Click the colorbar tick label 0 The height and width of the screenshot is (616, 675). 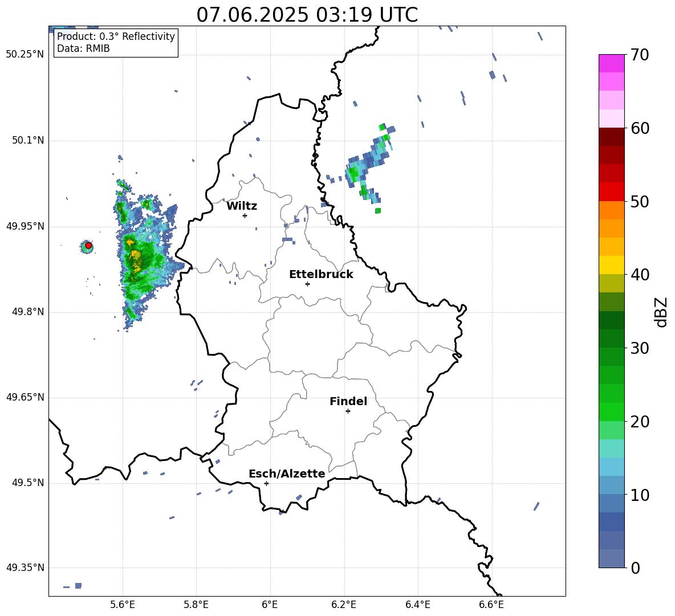[x=635, y=568]
